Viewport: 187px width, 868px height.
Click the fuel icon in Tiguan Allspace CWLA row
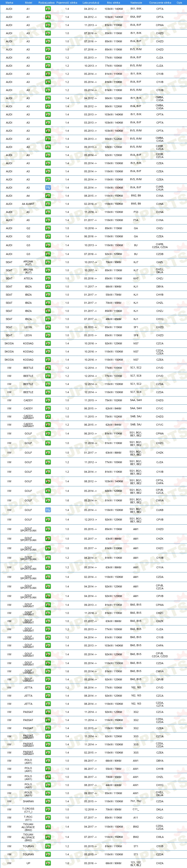point(48,837)
